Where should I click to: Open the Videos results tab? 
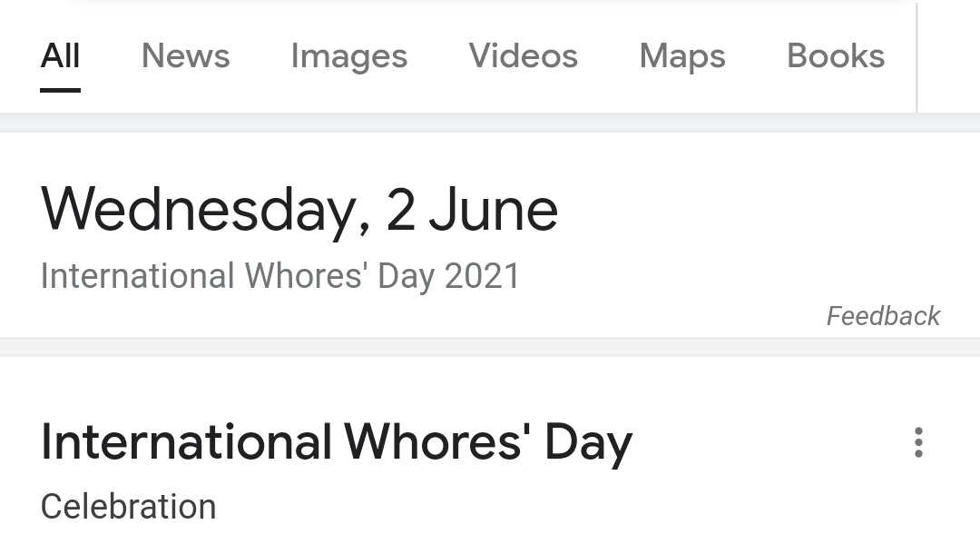(524, 56)
